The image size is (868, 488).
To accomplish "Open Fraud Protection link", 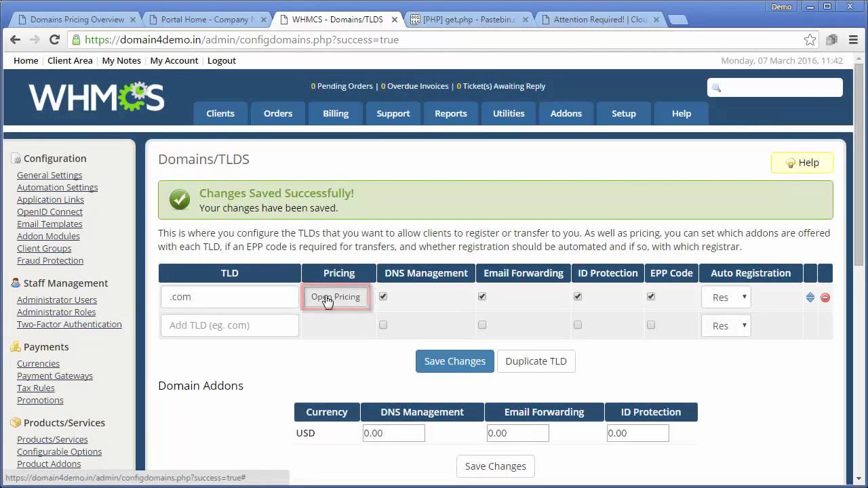I will [50, 260].
